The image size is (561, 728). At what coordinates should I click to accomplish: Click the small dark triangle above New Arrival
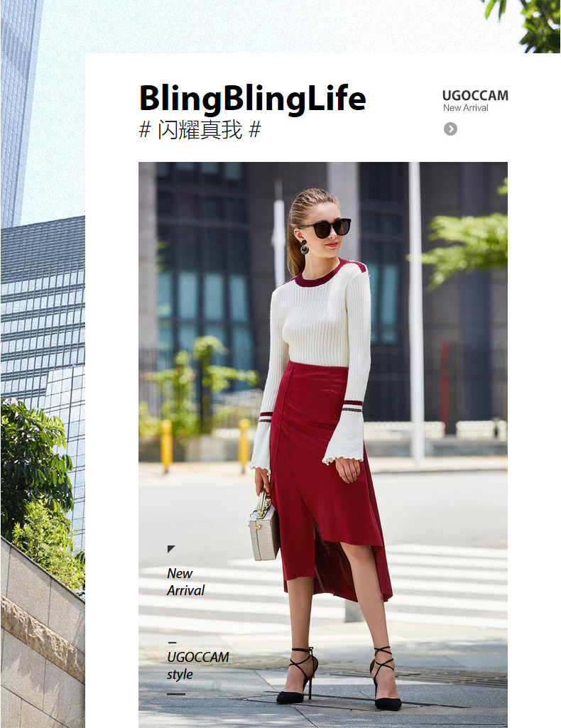pos(170,549)
